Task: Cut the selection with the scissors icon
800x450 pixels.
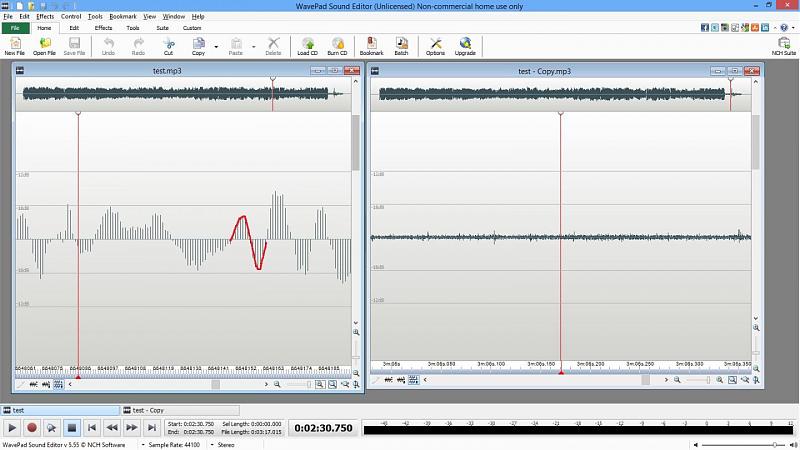Action: click(x=168, y=46)
